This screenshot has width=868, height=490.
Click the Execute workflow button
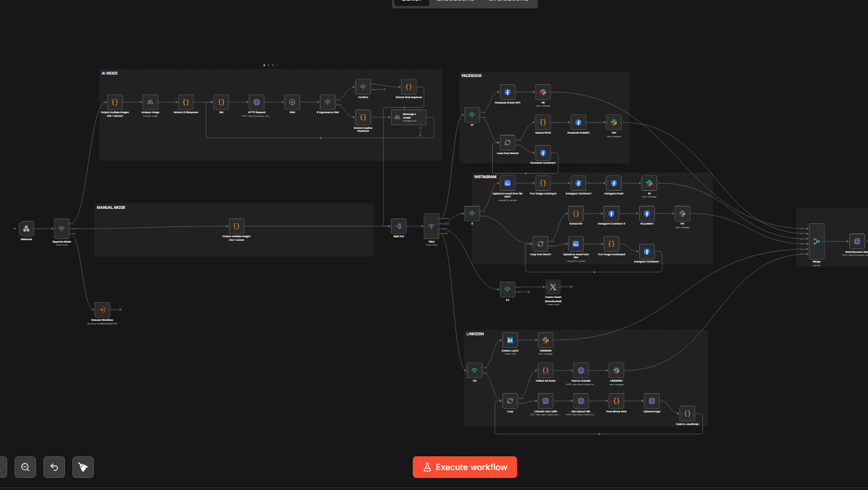pos(464,467)
